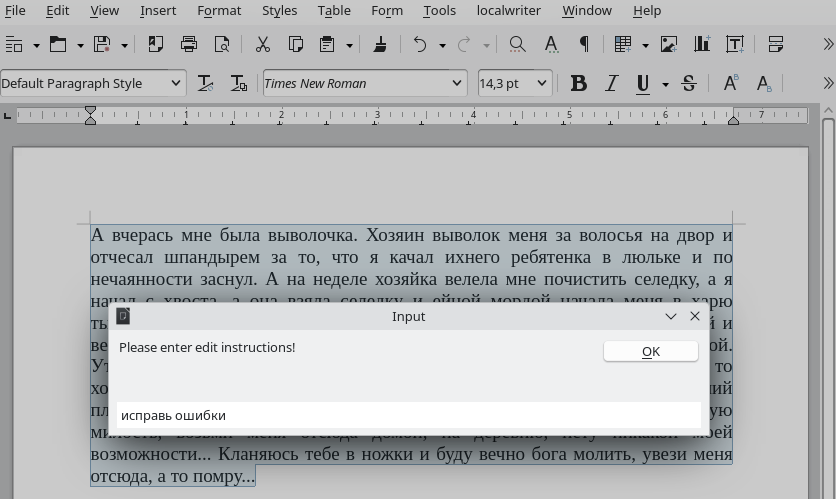Toggle Strikethrough formatting
This screenshot has width=836, height=499.
point(689,84)
